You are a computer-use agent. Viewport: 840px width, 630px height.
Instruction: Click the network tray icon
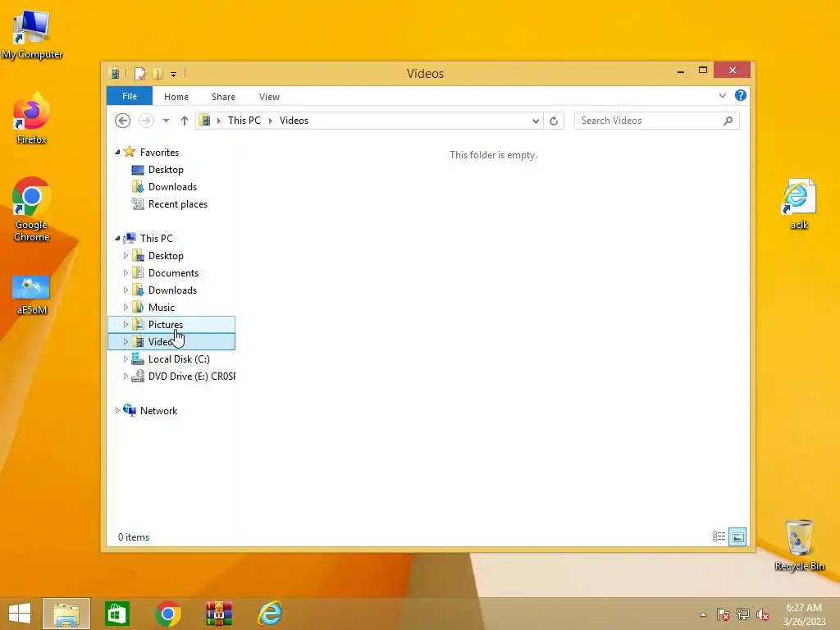coord(743,614)
